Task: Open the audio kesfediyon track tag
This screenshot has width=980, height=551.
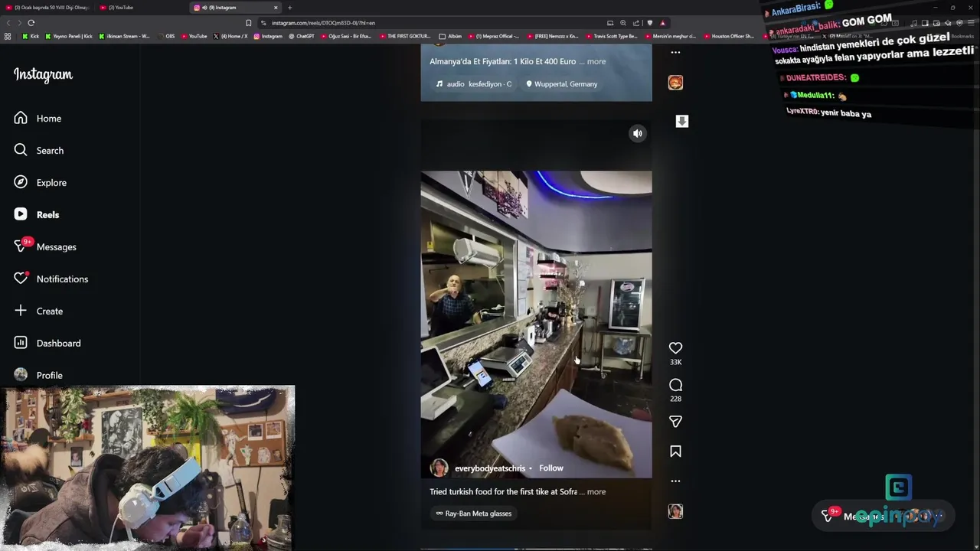Action: tap(474, 84)
